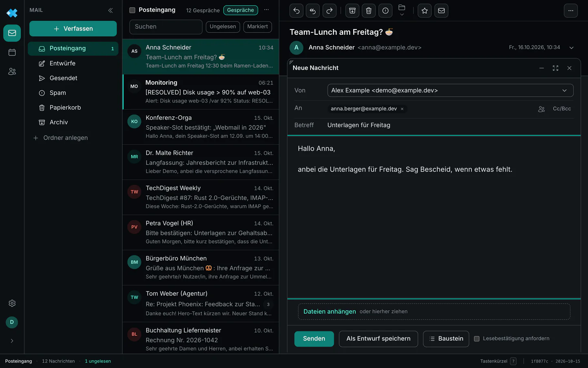Screen dimensions: 588x368
Task: Delete the message with the trash icon
Action: [x=369, y=11]
